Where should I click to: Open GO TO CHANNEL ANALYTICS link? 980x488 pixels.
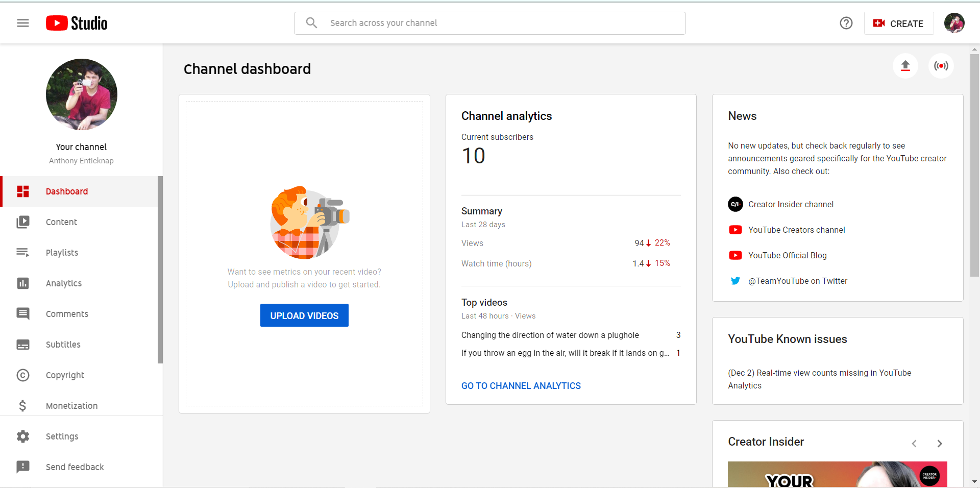pos(521,386)
